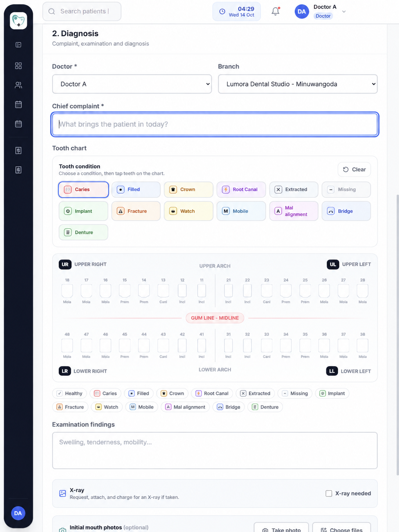Open the notifications bell
Viewport: 399px width, 532px height.
pos(276,11)
